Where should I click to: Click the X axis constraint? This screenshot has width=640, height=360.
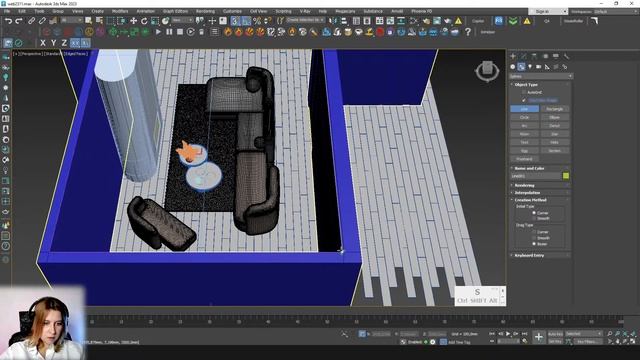[43, 43]
